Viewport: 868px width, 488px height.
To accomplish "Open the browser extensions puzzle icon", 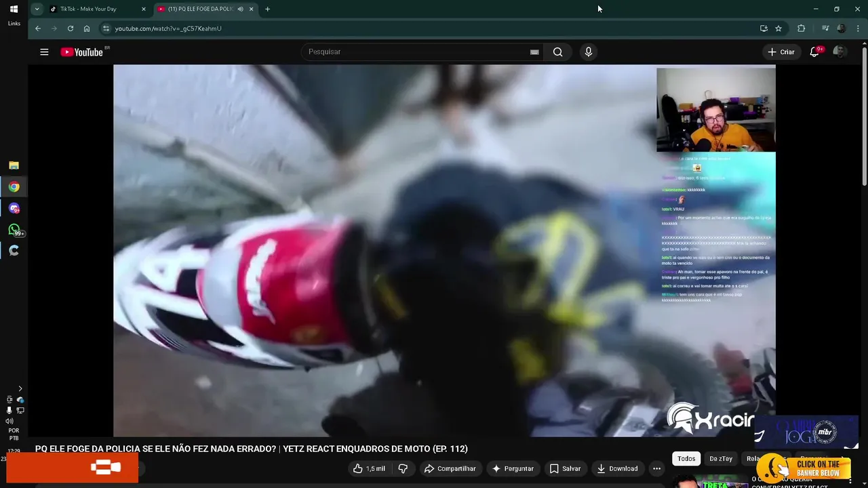I will coord(801,28).
